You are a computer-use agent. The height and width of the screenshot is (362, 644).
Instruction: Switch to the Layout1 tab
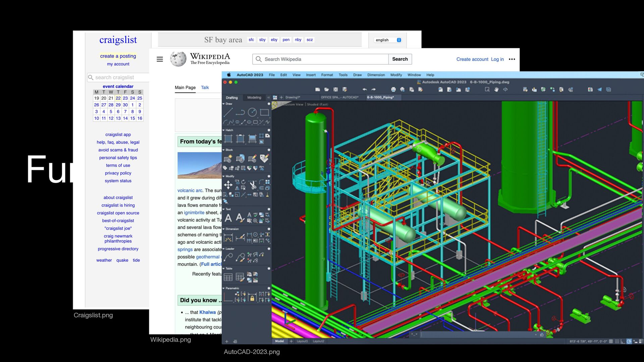302,341
